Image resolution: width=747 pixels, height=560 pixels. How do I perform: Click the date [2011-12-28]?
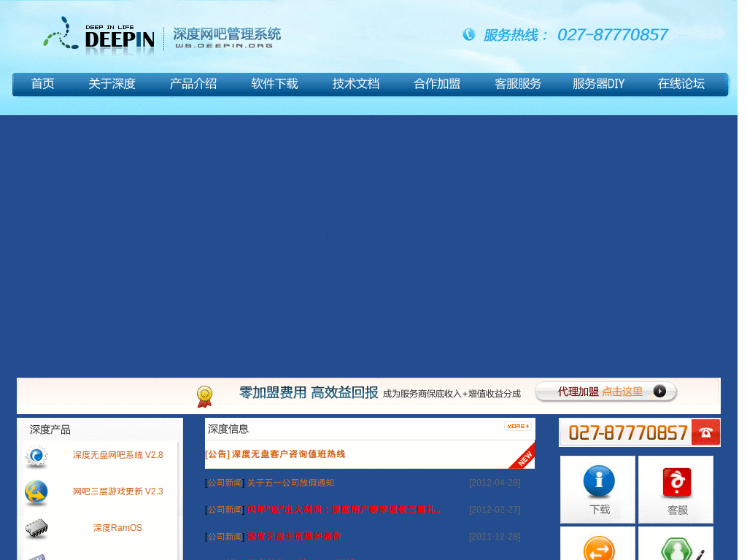pyautogui.click(x=495, y=537)
